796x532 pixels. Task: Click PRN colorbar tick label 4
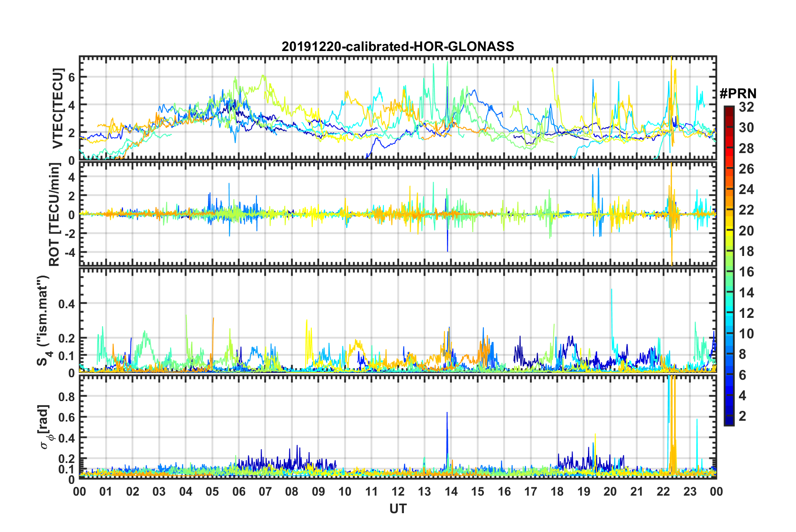click(x=742, y=395)
